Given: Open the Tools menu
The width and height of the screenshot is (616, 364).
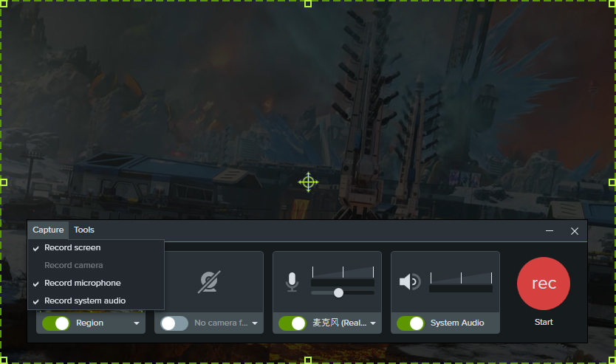Looking at the screenshot, I should click(x=84, y=230).
